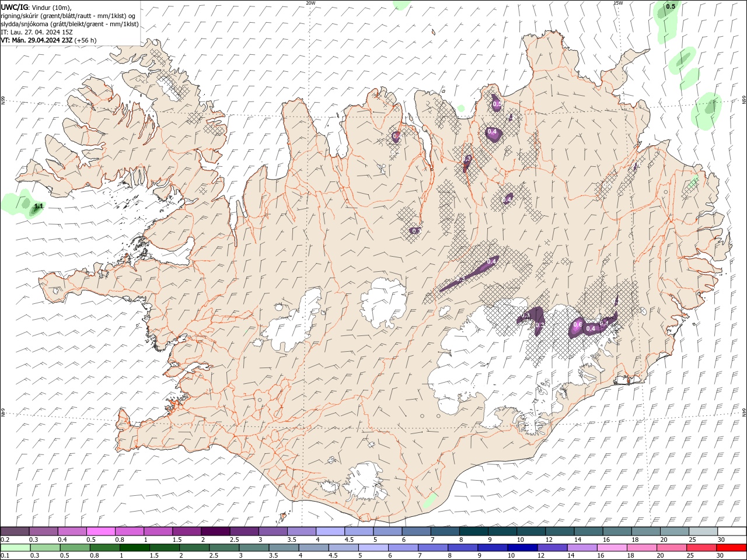Screen dimensions: 747x560
Task: Click the '15W' longitude label
Action: pyautogui.click(x=618, y=3)
